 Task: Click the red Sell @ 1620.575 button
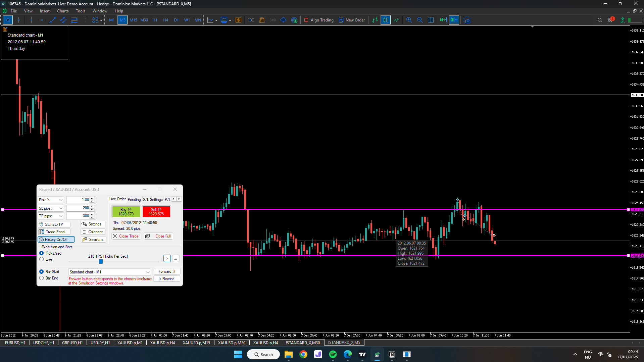click(156, 212)
